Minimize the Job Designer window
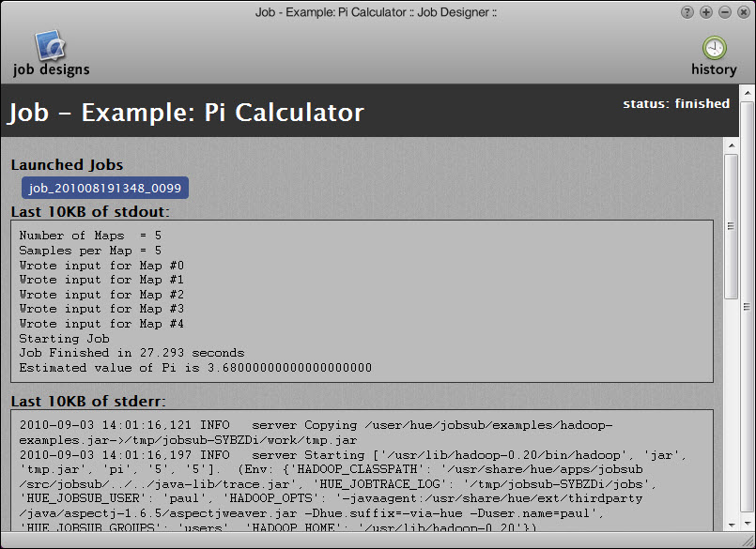The height and width of the screenshot is (549, 756). 725,12
